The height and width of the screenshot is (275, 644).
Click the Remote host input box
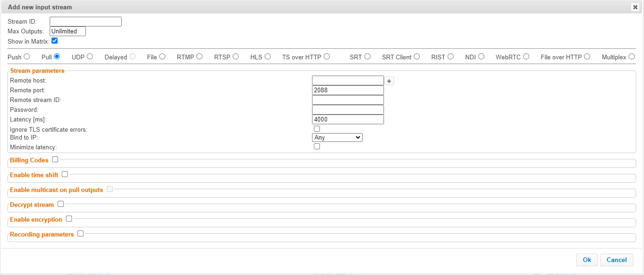(348, 81)
